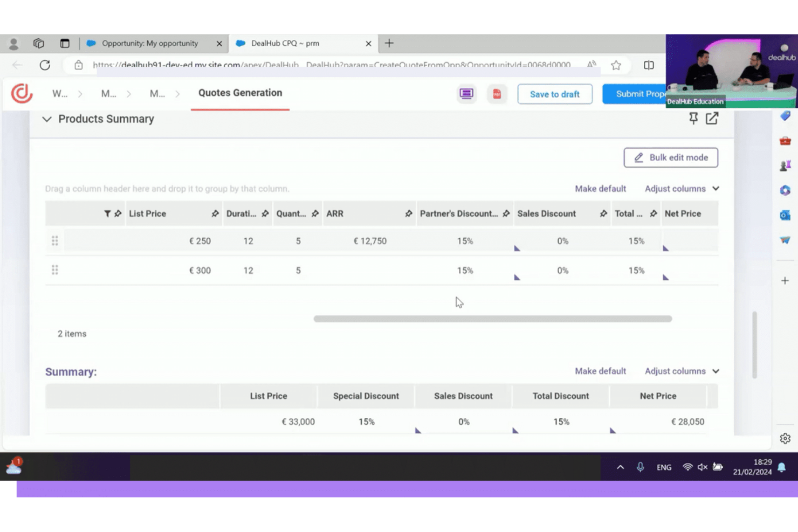Select the DealHub CPQ ~ prm tab
This screenshot has height=532, width=798.
tap(302, 43)
